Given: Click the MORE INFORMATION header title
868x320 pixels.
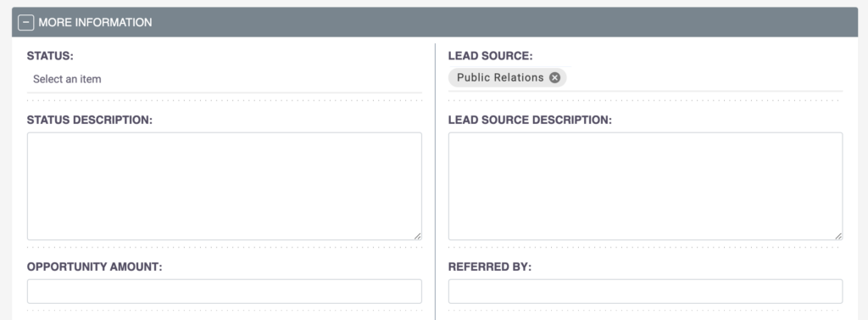Looking at the screenshot, I should (95, 23).
